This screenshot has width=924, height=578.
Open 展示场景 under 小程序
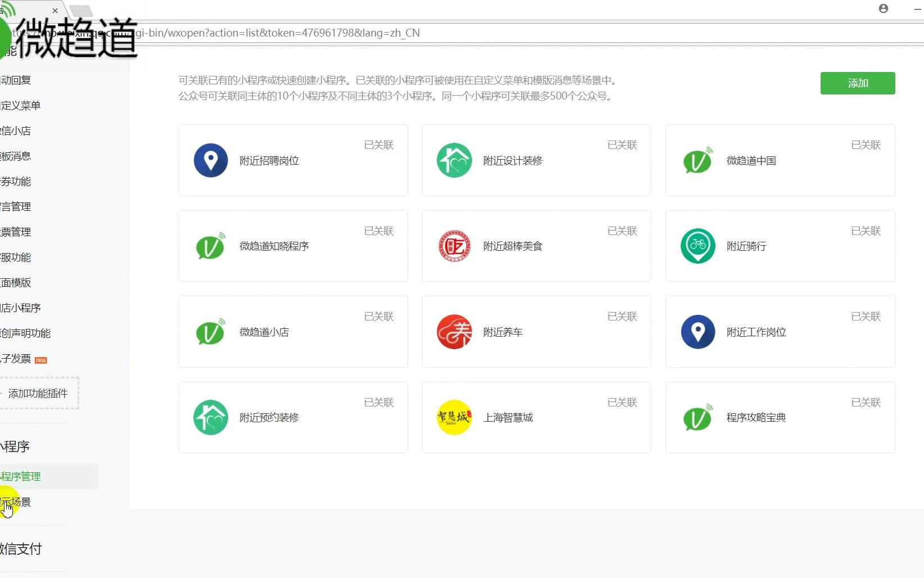(x=16, y=502)
